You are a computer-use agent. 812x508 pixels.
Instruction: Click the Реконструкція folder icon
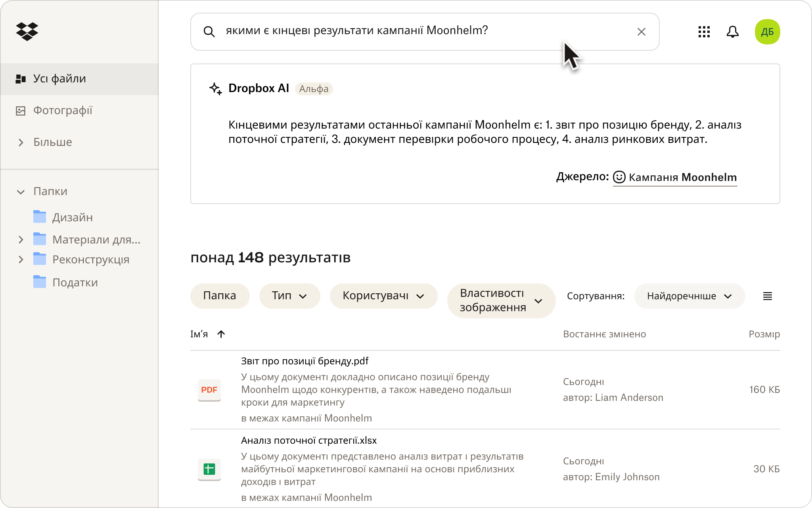pyautogui.click(x=40, y=259)
